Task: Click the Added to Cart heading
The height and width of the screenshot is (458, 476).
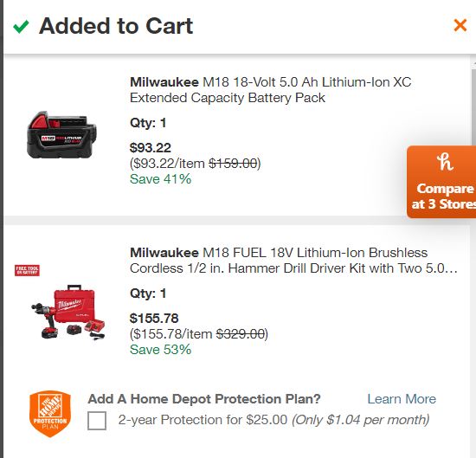Action: click(116, 26)
